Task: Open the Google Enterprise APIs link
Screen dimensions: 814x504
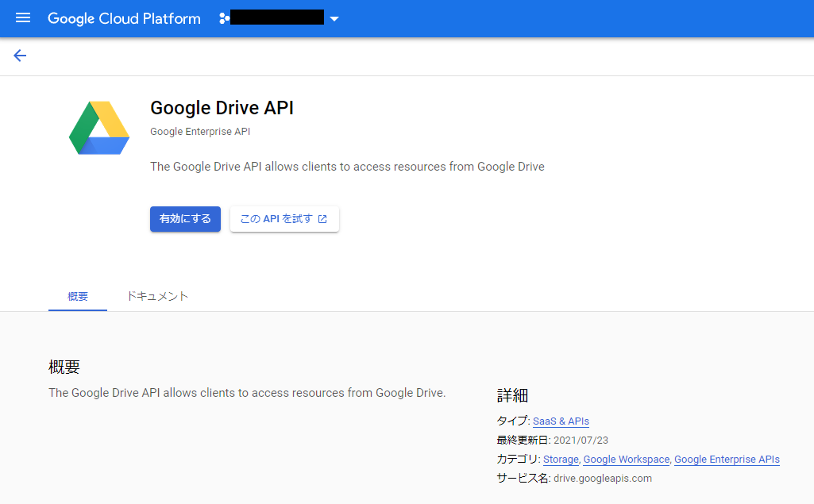Action: tap(727, 460)
